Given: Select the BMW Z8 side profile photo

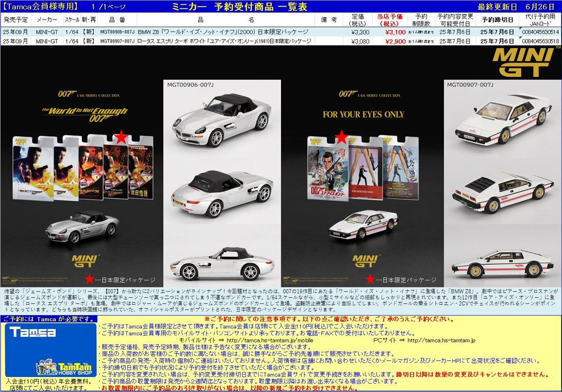Looking at the screenshot, I should pos(222,265).
